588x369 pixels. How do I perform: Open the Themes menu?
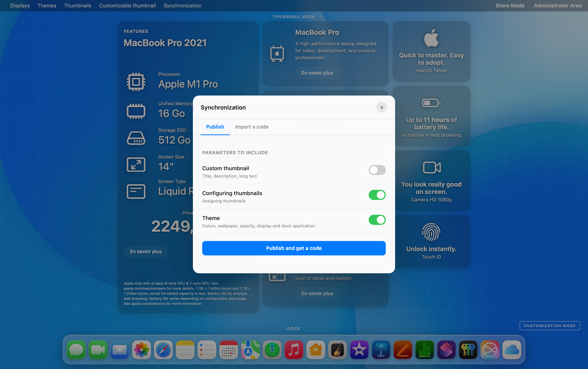tap(47, 6)
